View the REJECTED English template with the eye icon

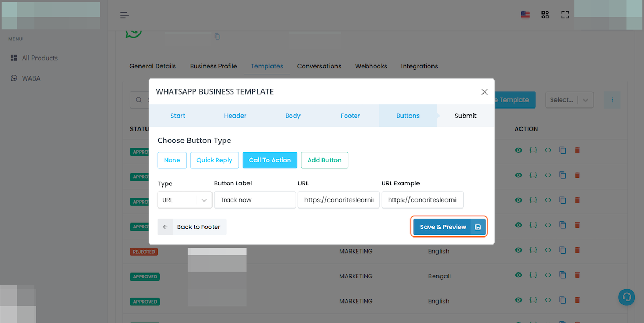click(x=518, y=250)
